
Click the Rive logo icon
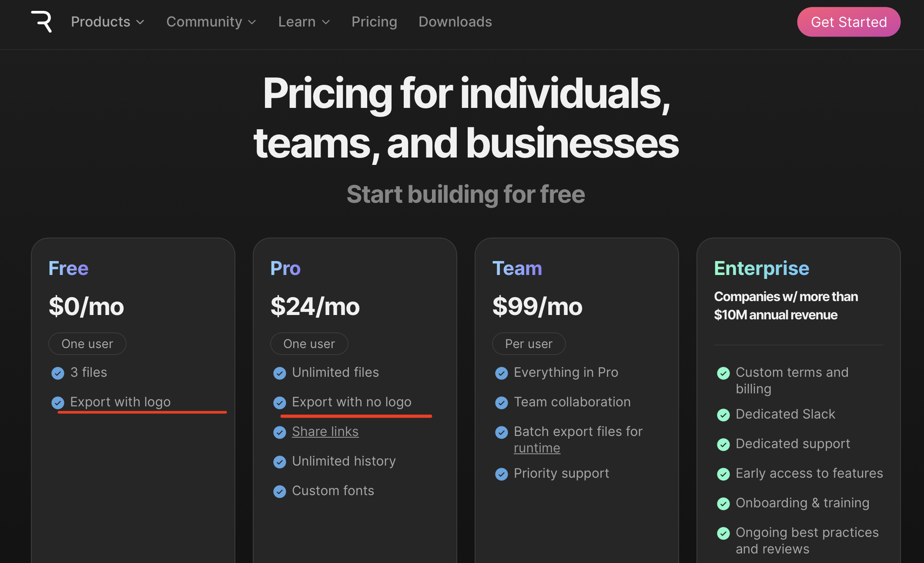[41, 22]
